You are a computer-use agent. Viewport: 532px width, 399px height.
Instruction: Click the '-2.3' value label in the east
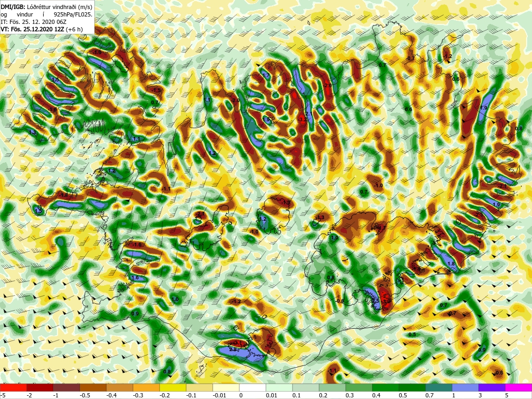coord(479,215)
